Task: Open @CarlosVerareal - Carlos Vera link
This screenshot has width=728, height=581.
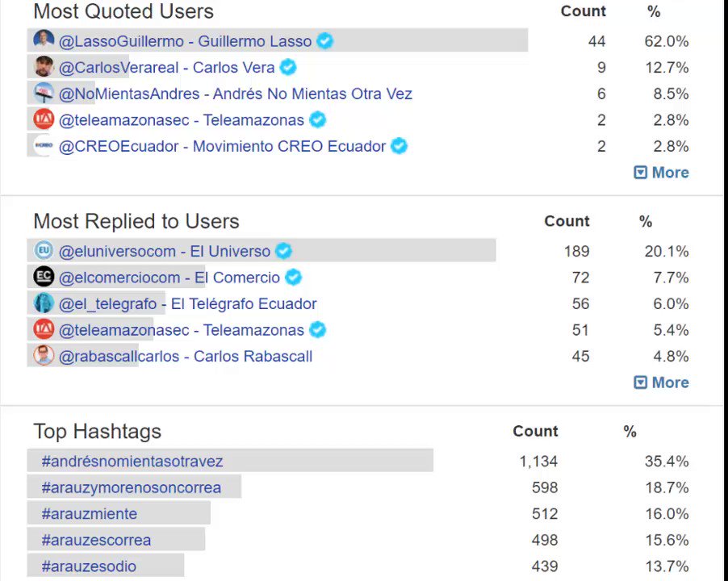Action: click(x=167, y=68)
